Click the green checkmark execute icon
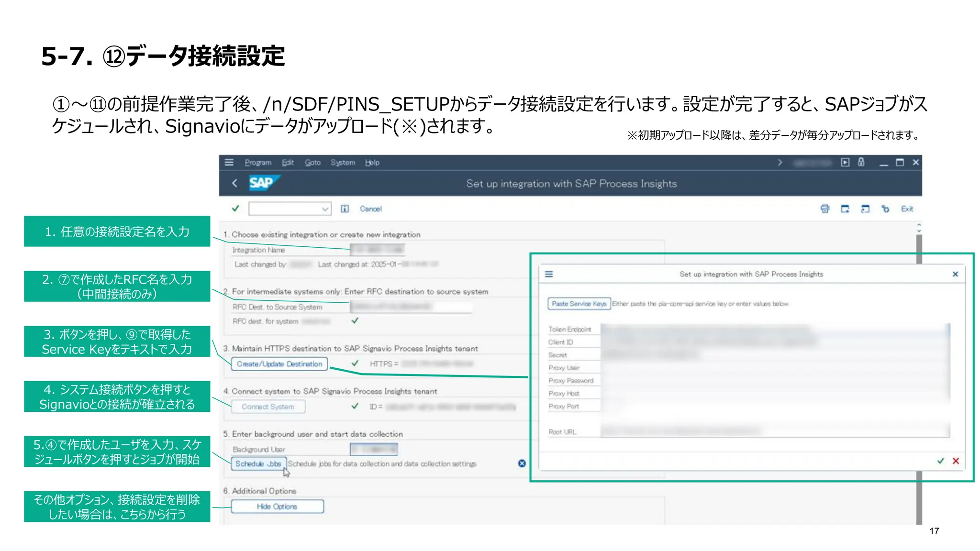Viewport: 980px width, 551px height. (x=235, y=209)
